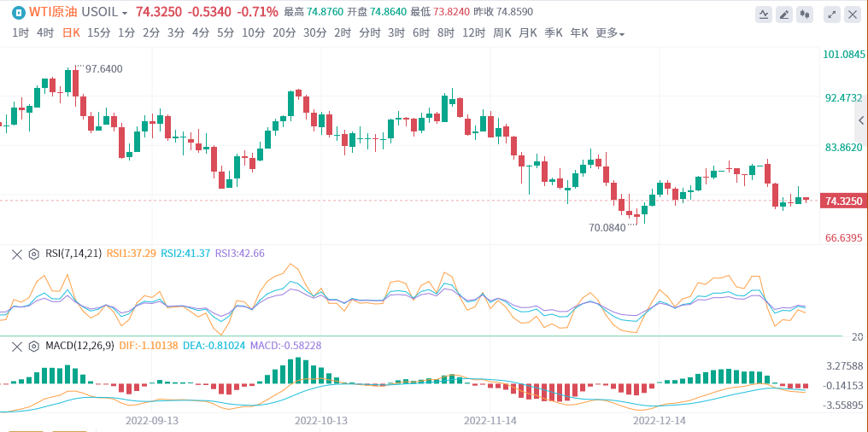Image resolution: width=868 pixels, height=432 pixels.
Task: Click the 101.0845 price axis label
Action: (845, 55)
